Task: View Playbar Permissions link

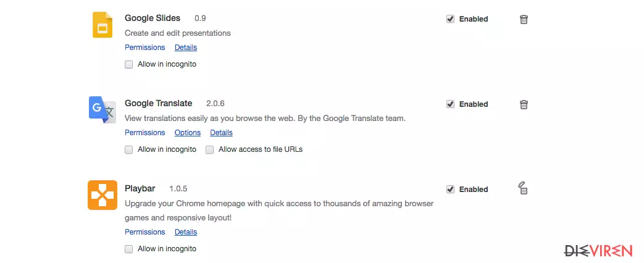Action: (x=145, y=232)
